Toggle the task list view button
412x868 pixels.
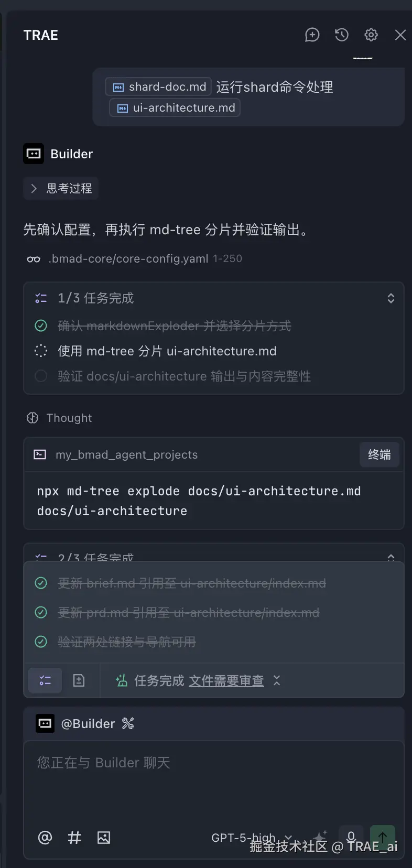pos(45,680)
